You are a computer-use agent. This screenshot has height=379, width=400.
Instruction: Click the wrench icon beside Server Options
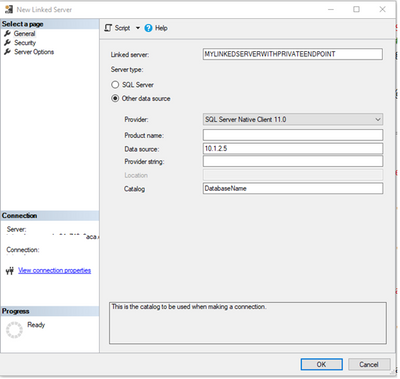[7, 52]
